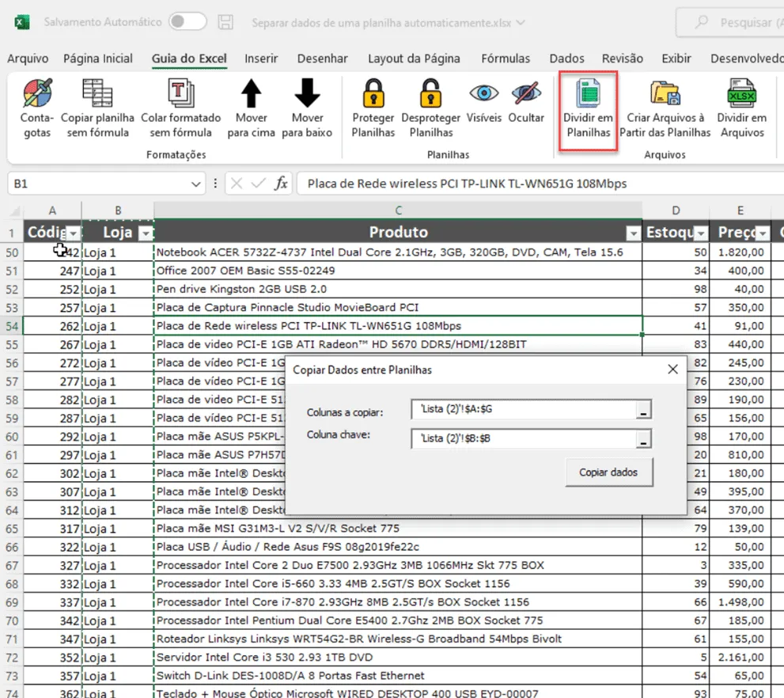Open the Inserir tab
Image resolution: width=784 pixels, height=698 pixels.
point(261,59)
